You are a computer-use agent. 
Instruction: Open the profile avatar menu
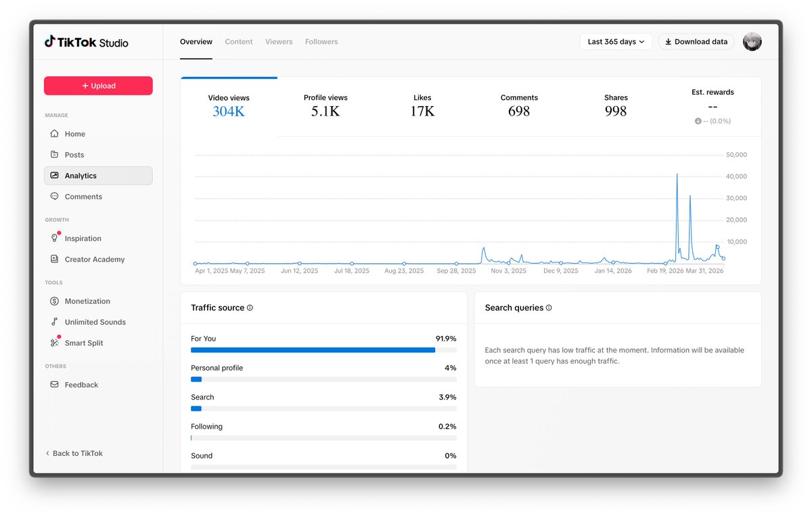point(752,41)
